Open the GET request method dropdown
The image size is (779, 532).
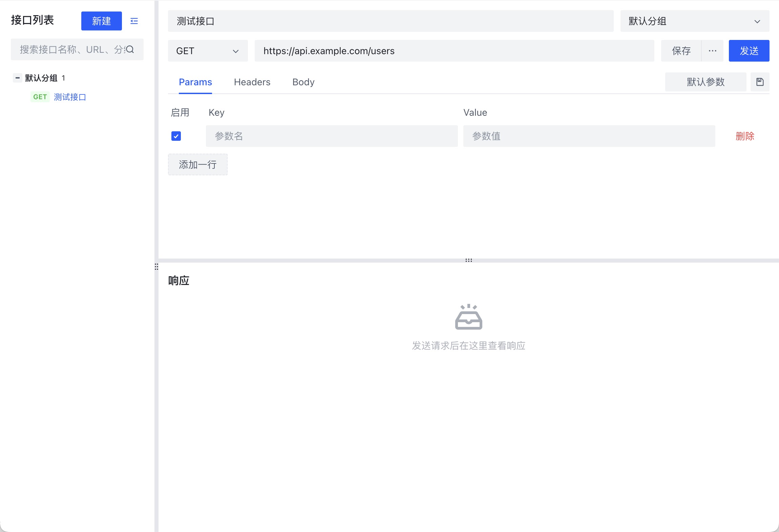[208, 51]
